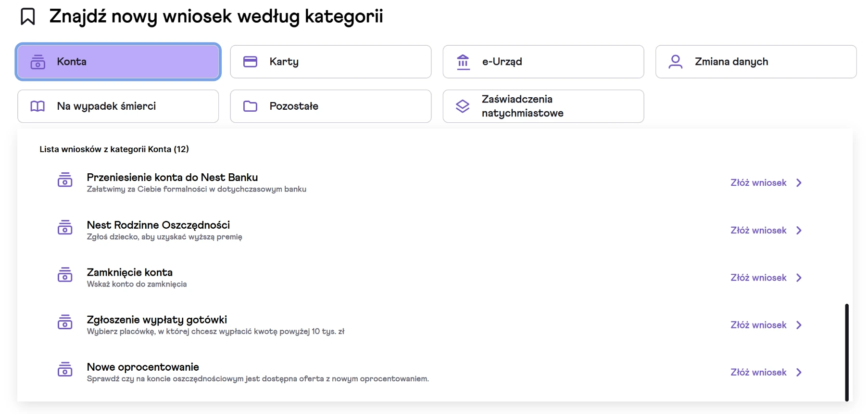Click the card icon in Karty category
This screenshot has width=868, height=414.
(x=250, y=62)
